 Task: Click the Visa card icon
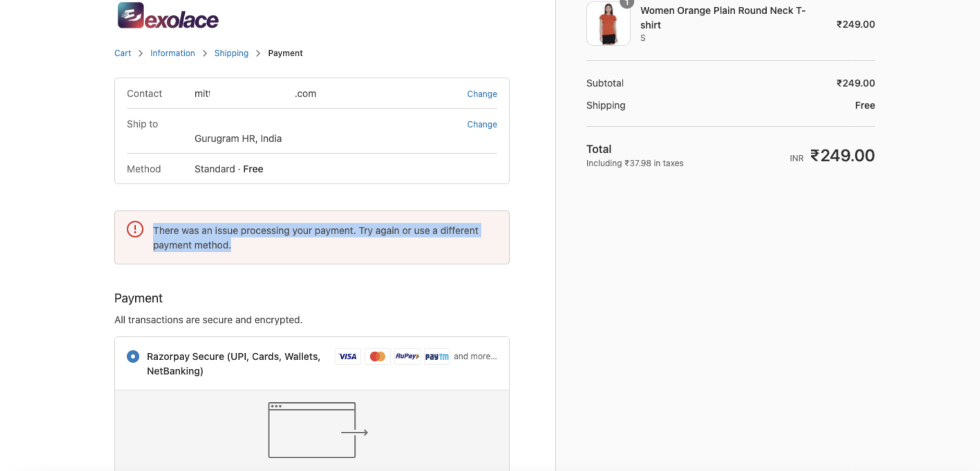click(348, 356)
